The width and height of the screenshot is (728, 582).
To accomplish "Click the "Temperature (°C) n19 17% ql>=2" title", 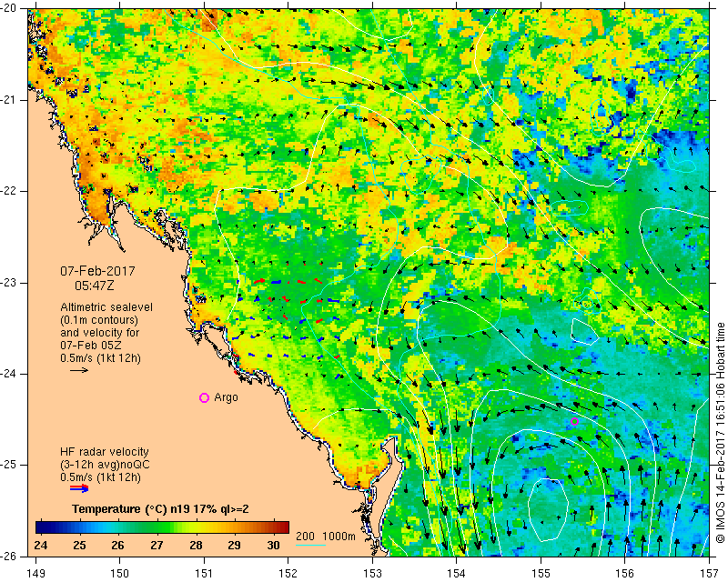I will tap(160, 509).
